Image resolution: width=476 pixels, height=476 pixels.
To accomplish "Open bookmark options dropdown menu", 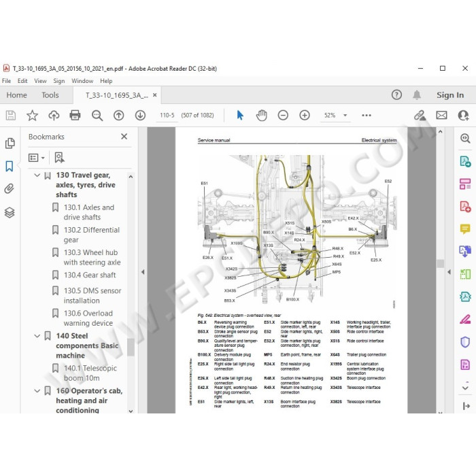I will tap(37, 158).
